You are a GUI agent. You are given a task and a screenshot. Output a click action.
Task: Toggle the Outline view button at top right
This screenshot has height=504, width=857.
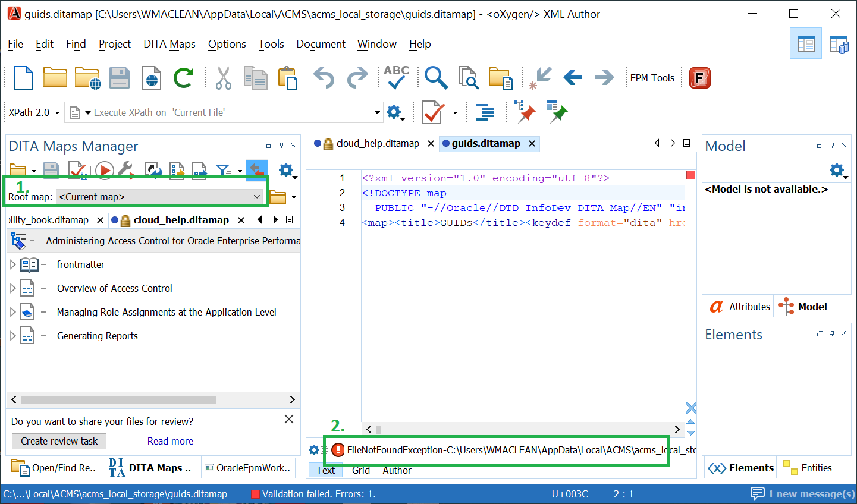(x=806, y=43)
